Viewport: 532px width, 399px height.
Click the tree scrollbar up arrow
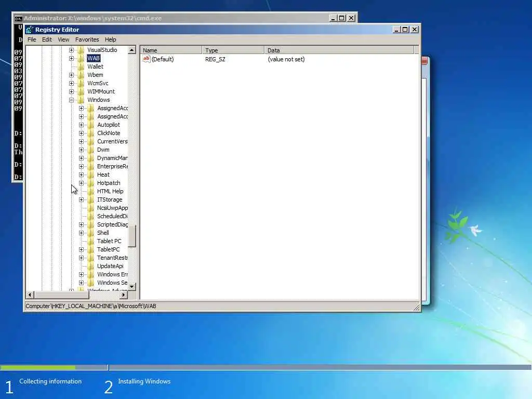coord(132,50)
